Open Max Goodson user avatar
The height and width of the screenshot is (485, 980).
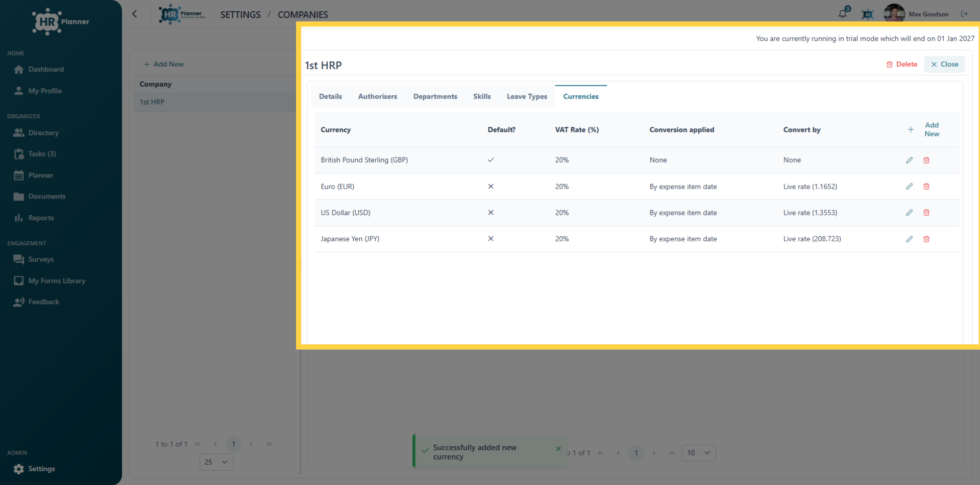click(x=894, y=13)
